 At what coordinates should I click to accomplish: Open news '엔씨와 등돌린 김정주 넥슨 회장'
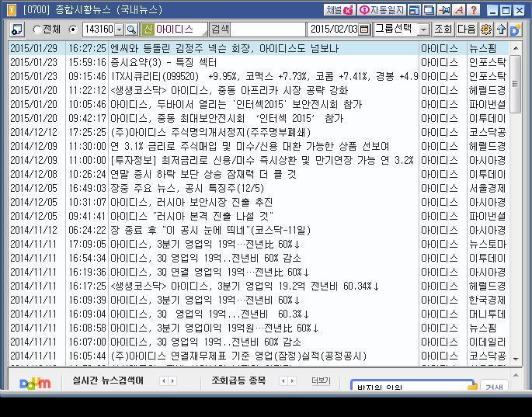259,48
